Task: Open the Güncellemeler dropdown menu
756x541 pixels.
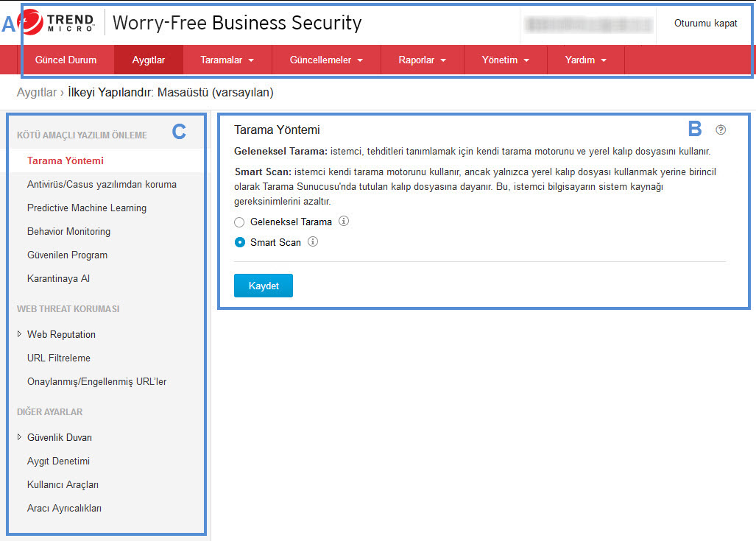Action: [326, 60]
